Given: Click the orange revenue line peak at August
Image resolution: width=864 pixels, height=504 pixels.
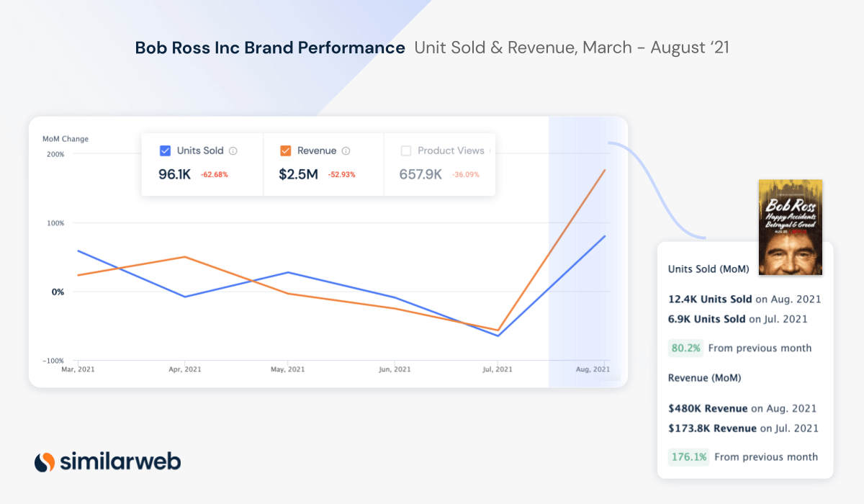Looking at the screenshot, I should point(605,171).
